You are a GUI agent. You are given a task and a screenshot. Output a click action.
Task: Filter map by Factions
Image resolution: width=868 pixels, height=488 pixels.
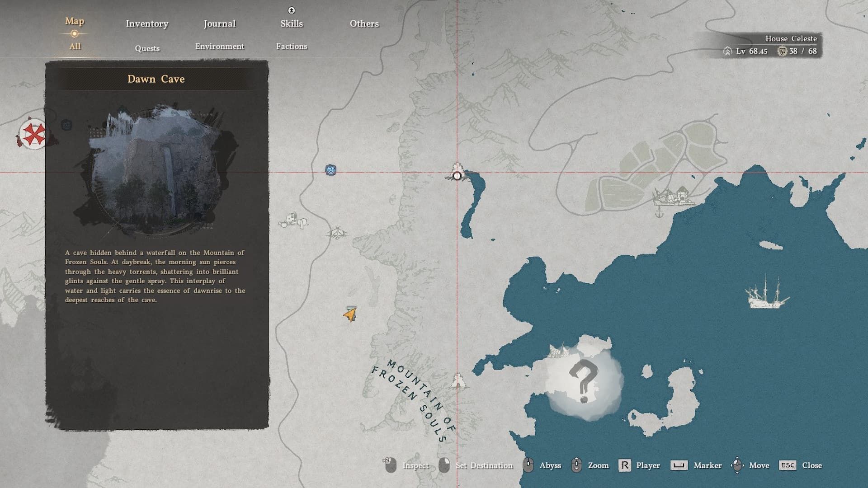[292, 46]
